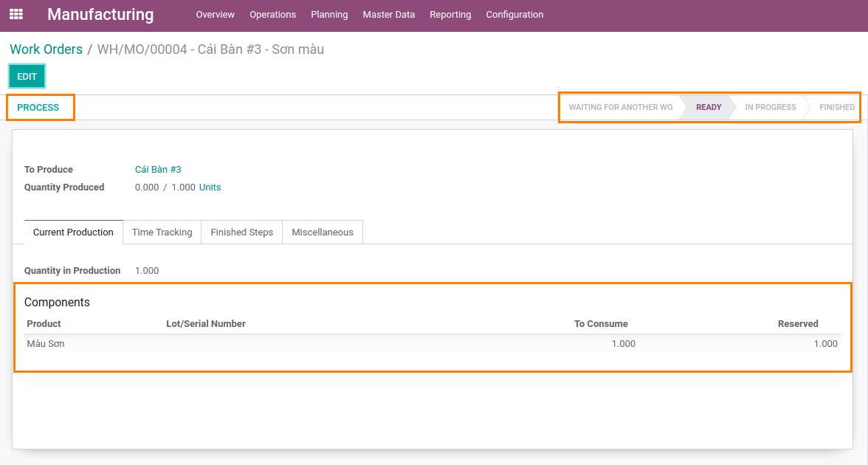
Task: Select the Waiting for Another WO status
Action: click(x=621, y=108)
